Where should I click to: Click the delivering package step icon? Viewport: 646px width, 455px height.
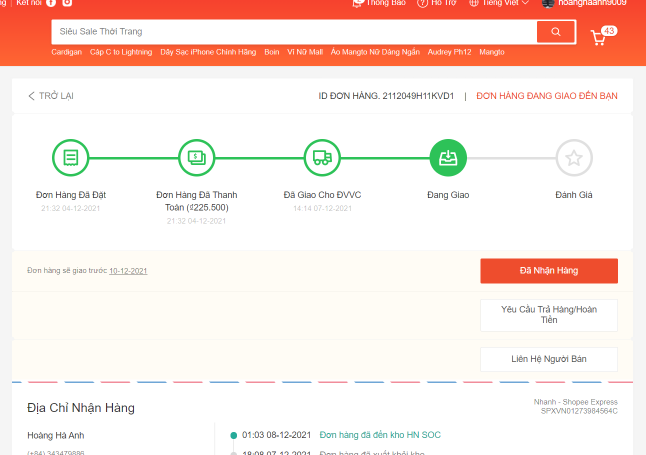[448, 157]
